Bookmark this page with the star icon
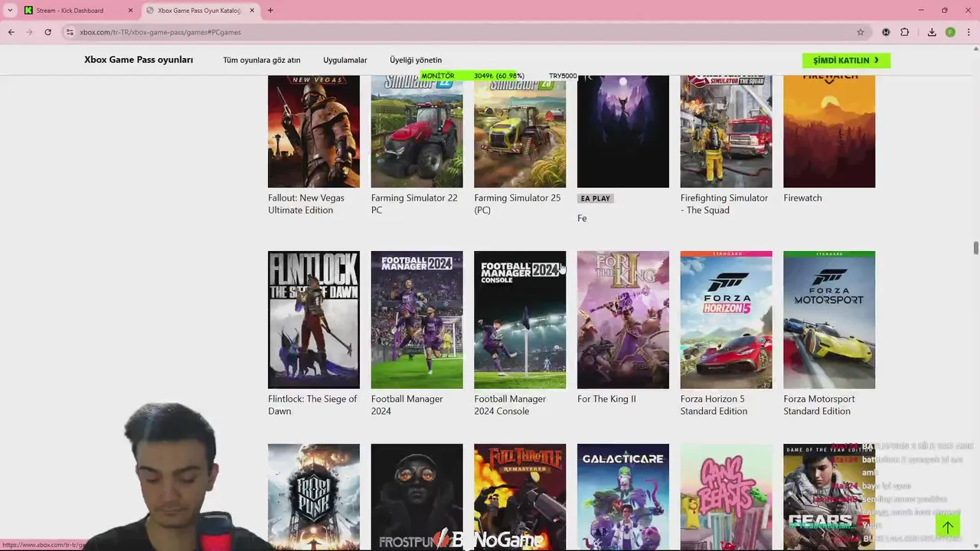 click(861, 32)
